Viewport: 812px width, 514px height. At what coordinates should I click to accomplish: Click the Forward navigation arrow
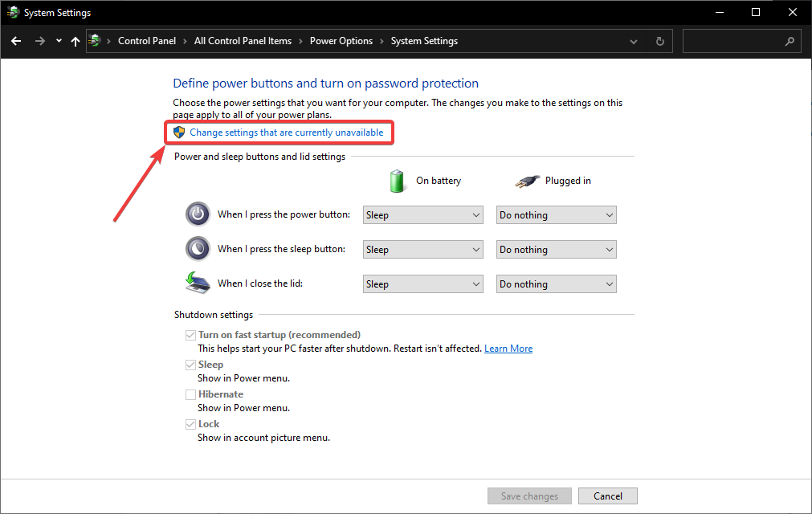point(39,41)
